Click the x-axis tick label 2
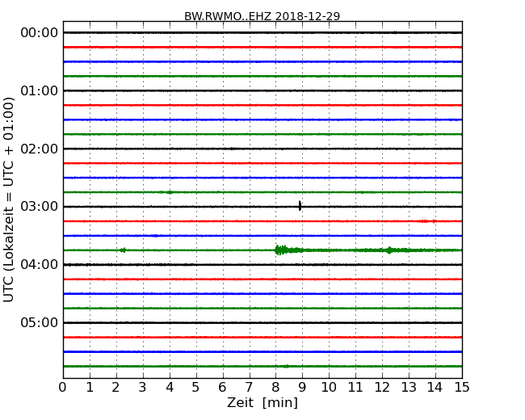 point(116,388)
